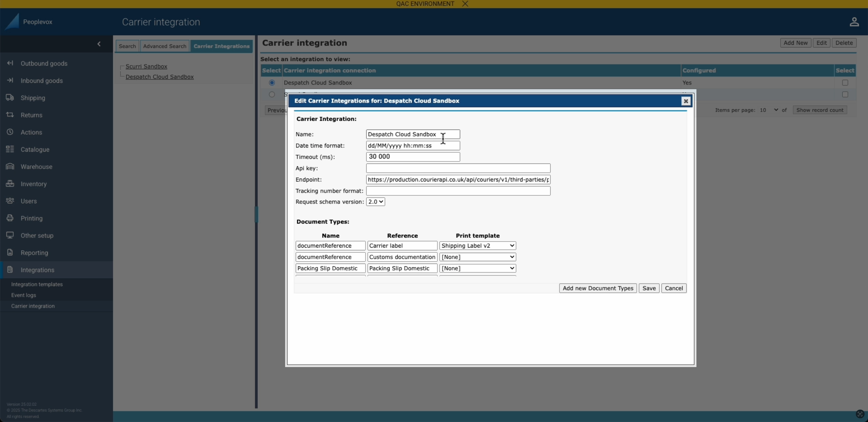This screenshot has height=422, width=868.
Task: Tick the Despatch Cloud Sandbox row checkbox
Action: (845, 82)
